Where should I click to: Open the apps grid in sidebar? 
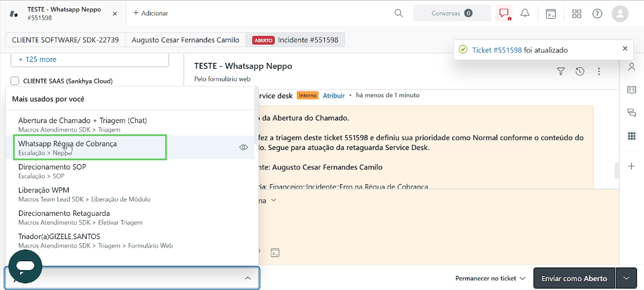(632, 136)
